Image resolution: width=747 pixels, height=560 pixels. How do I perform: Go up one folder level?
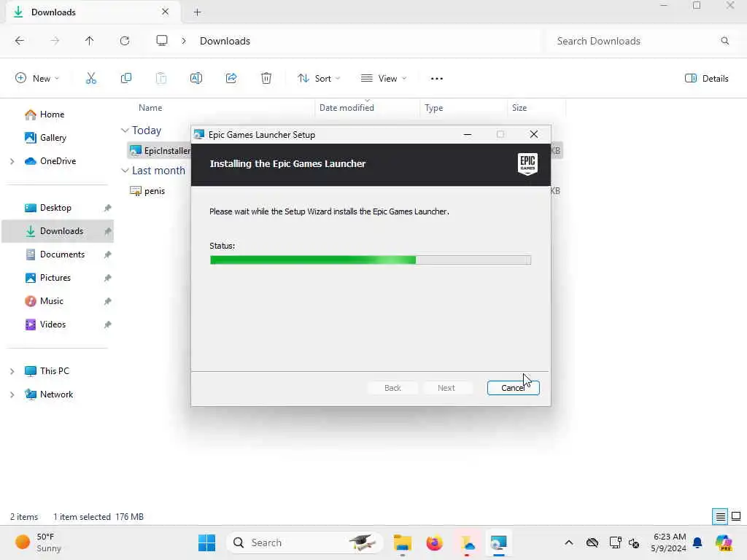90,41
